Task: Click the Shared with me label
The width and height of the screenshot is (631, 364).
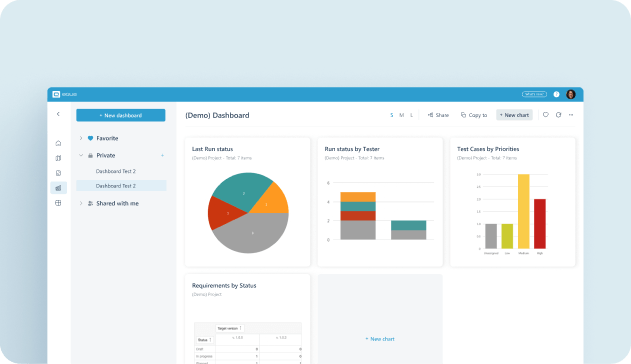Action: (x=118, y=204)
